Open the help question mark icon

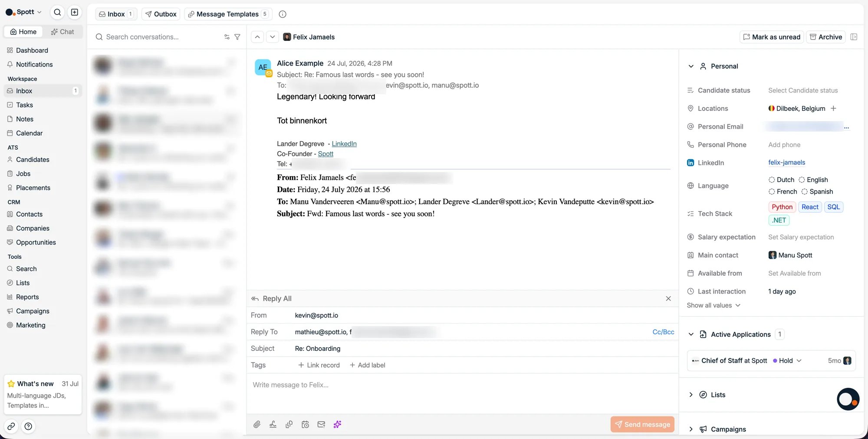tap(28, 426)
